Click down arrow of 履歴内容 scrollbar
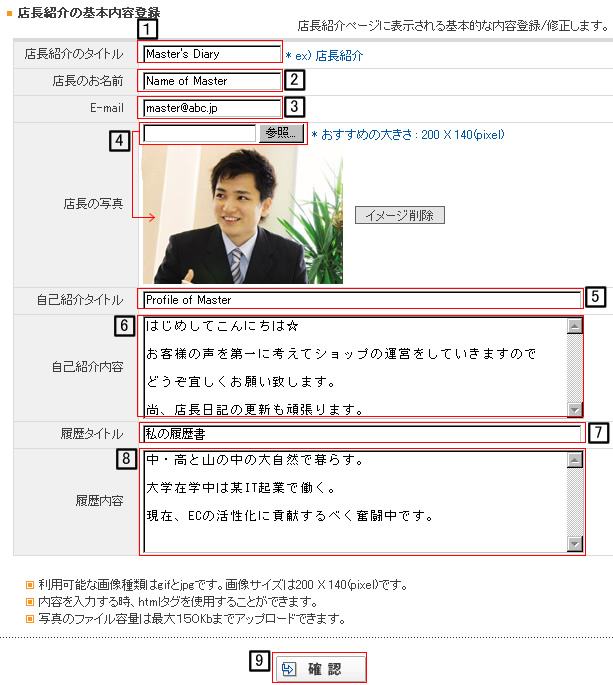613x685 pixels. tap(575, 544)
